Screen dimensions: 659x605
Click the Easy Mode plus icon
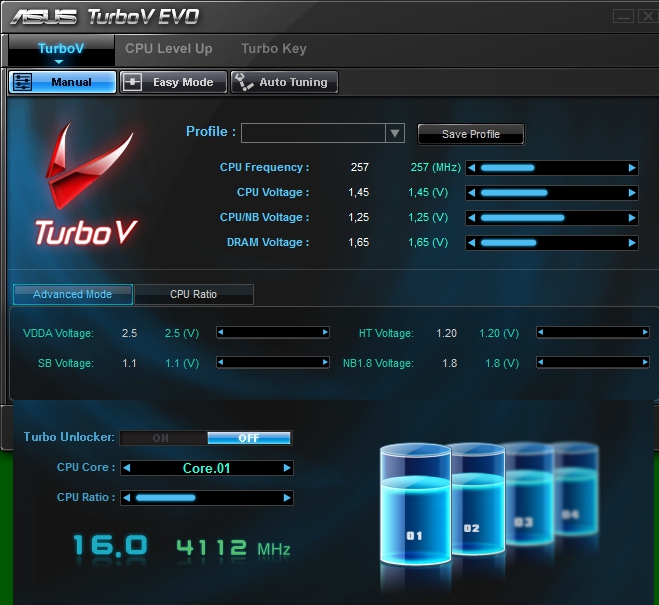coord(132,82)
